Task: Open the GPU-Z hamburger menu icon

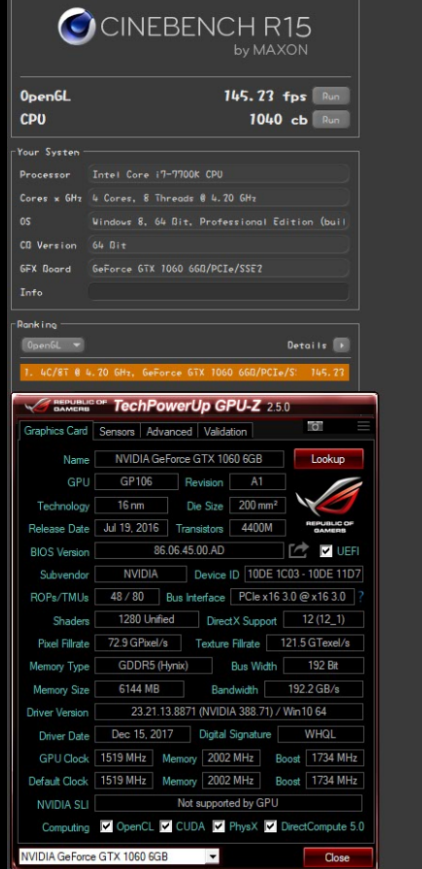Action: point(363,426)
